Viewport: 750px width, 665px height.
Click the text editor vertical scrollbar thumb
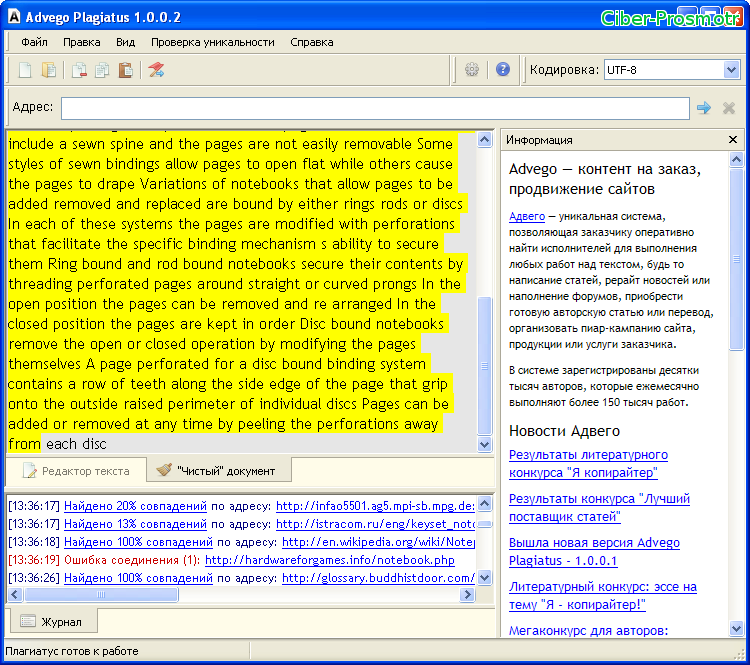point(485,366)
